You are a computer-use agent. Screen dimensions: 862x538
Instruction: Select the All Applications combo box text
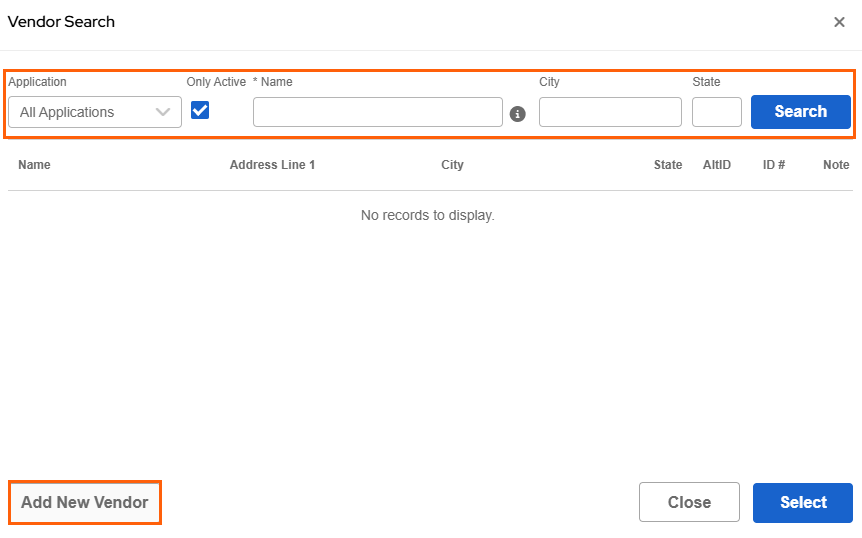pyautogui.click(x=67, y=112)
